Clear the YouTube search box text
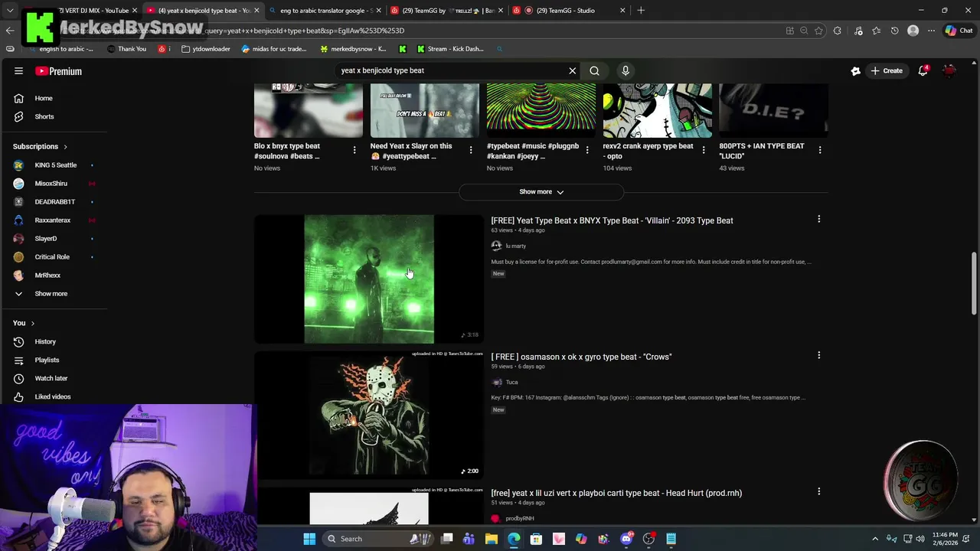 (x=572, y=70)
